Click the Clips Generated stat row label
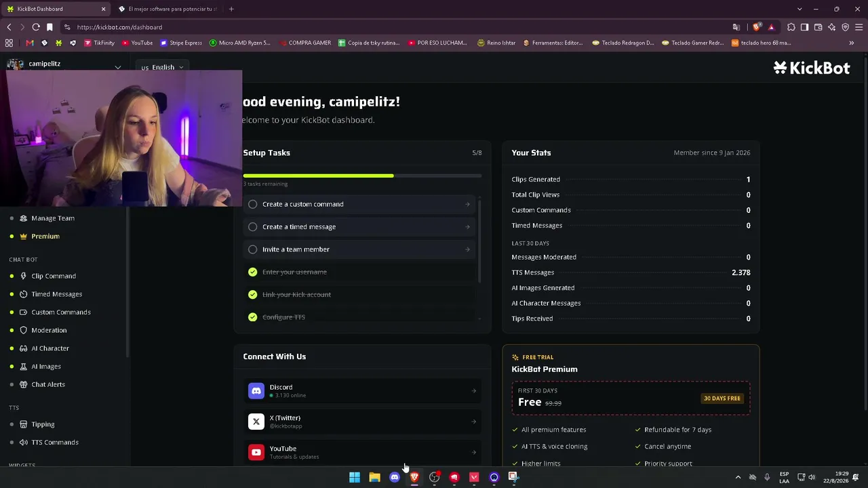Viewport: 868px width, 488px height. (x=536, y=180)
